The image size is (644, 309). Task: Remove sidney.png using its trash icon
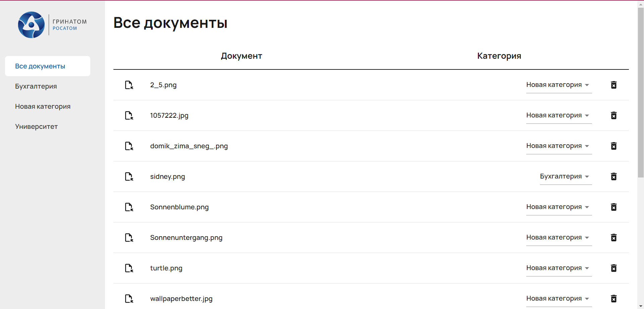click(x=613, y=176)
